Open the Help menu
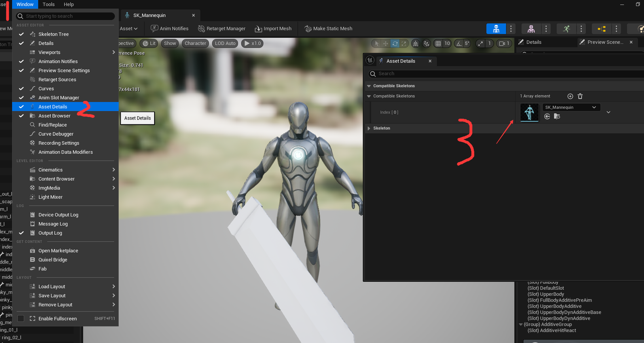 [69, 4]
